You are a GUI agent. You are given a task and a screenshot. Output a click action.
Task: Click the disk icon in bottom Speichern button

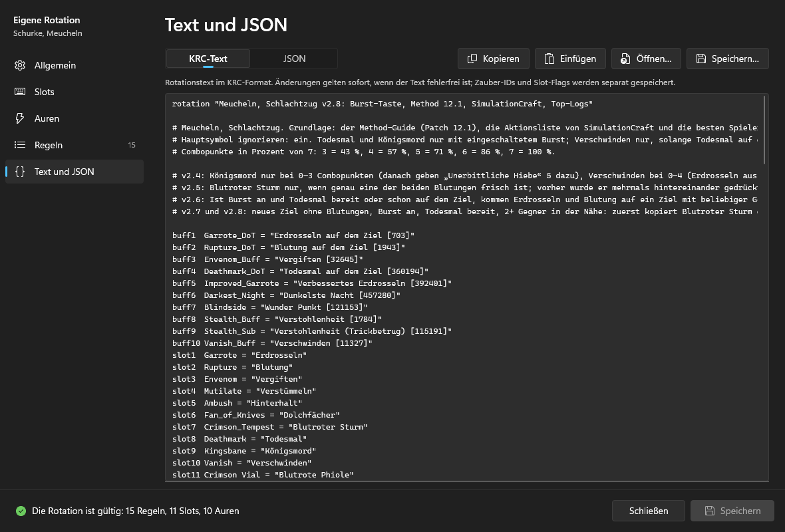709,511
